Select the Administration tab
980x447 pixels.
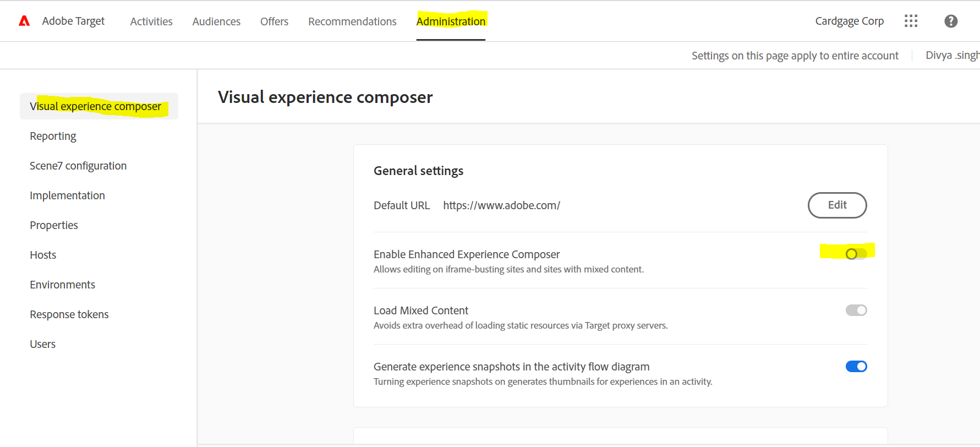tap(451, 21)
